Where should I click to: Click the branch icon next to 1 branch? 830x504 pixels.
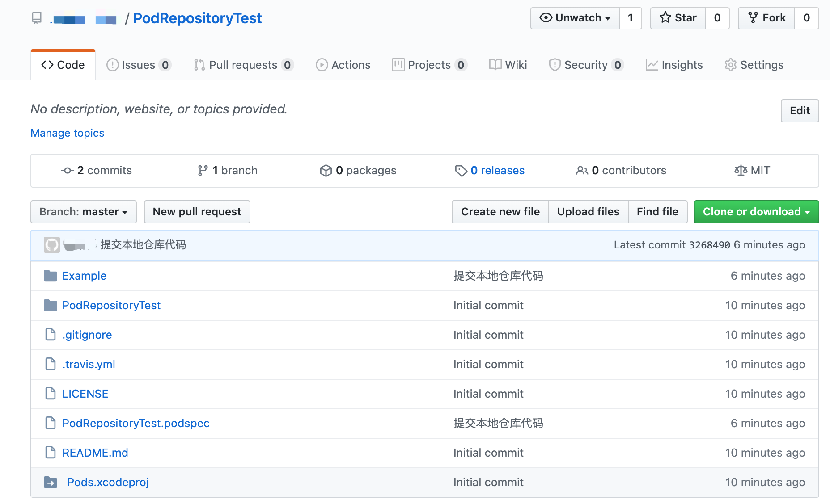click(203, 171)
